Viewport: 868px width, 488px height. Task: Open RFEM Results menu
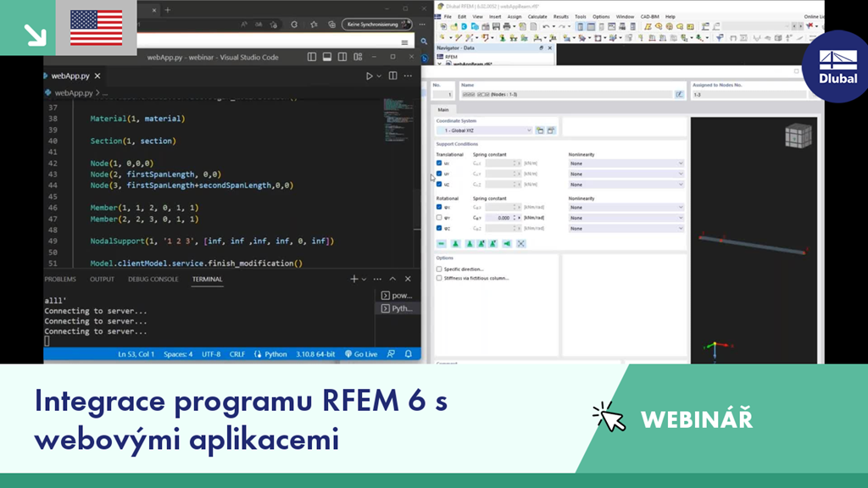pos(561,17)
